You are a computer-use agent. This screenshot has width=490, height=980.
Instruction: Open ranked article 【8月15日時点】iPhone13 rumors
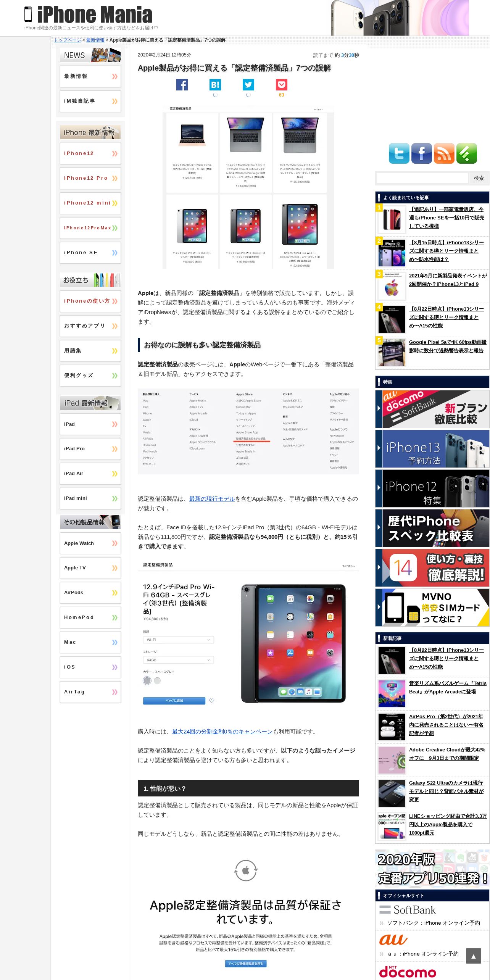[446, 251]
